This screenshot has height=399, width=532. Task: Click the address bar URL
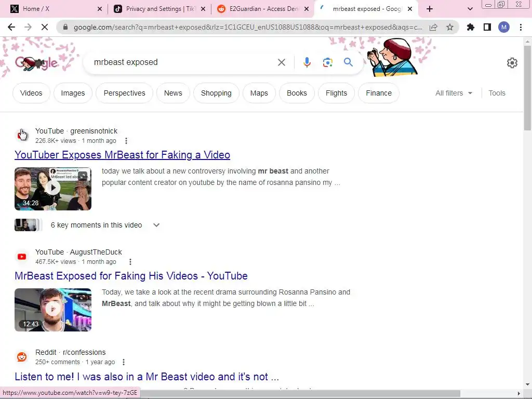tap(248, 27)
